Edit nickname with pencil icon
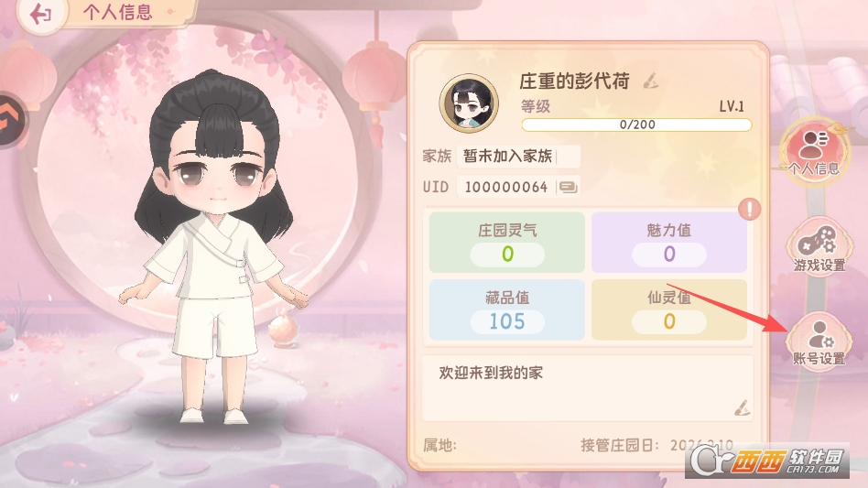 (651, 81)
